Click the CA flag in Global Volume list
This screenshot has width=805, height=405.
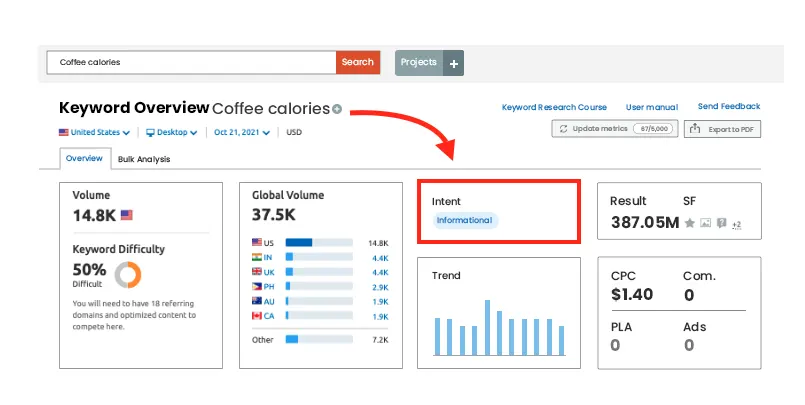pyautogui.click(x=257, y=316)
